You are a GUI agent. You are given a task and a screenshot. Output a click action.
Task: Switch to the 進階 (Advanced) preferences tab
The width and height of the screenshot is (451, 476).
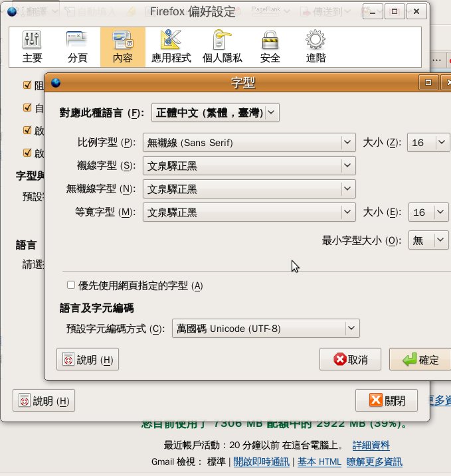tap(316, 47)
